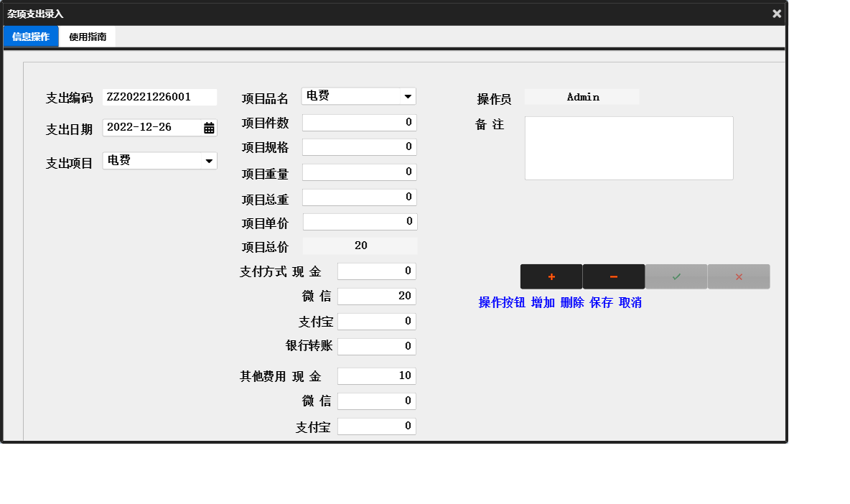Screen dimensions: 850x504
Task: Expand the 项目品名 combo box
Action: 358,95
